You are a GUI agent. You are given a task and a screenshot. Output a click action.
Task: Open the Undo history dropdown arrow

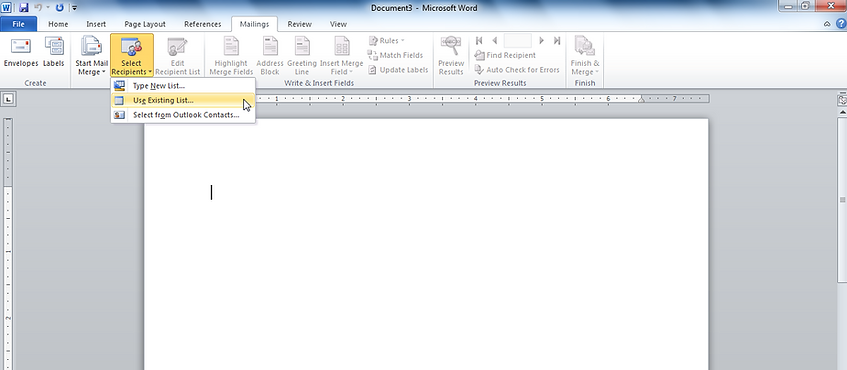coord(48,8)
